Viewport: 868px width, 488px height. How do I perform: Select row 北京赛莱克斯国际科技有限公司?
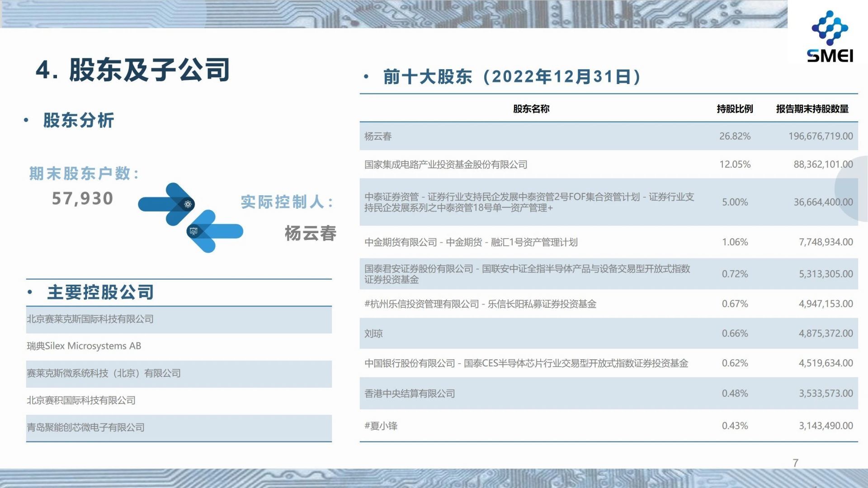[179, 319]
